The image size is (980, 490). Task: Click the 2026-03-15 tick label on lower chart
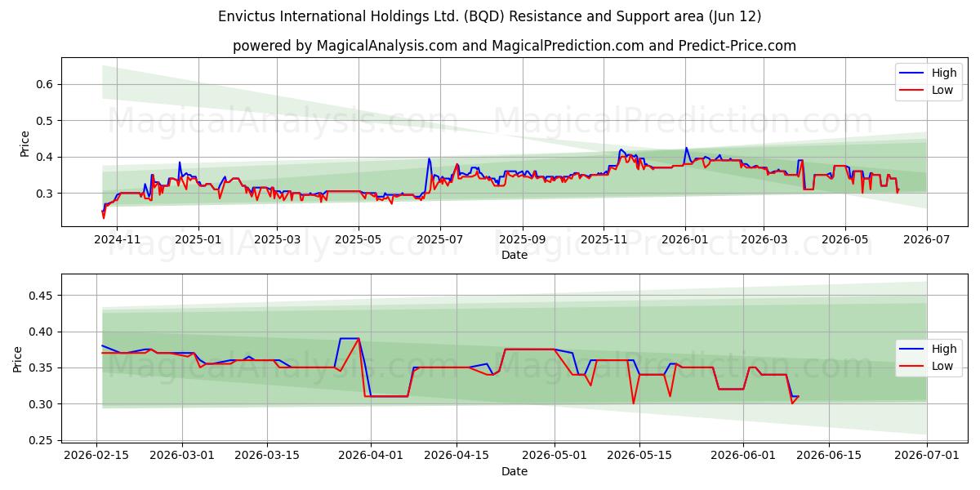269,457
